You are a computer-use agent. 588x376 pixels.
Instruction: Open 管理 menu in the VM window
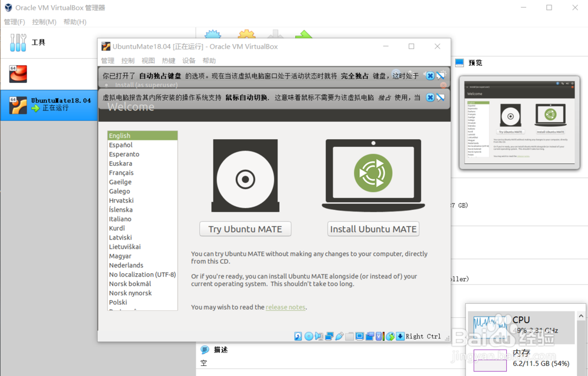click(108, 61)
